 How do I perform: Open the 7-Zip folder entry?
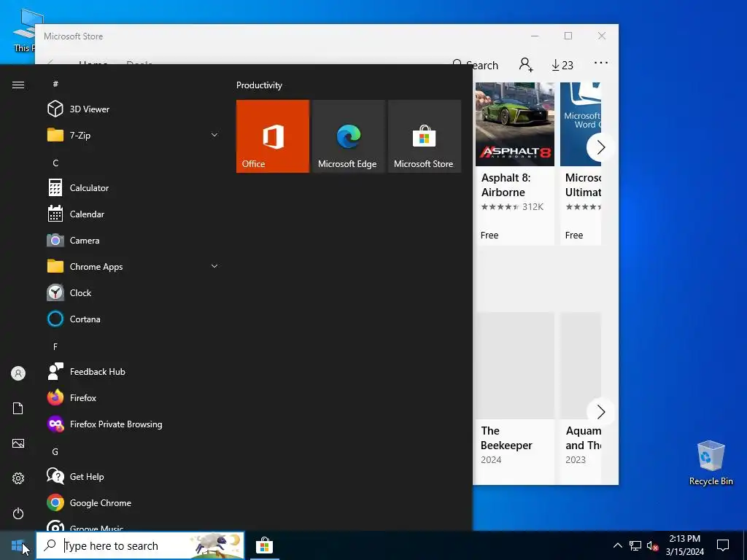pos(133,135)
